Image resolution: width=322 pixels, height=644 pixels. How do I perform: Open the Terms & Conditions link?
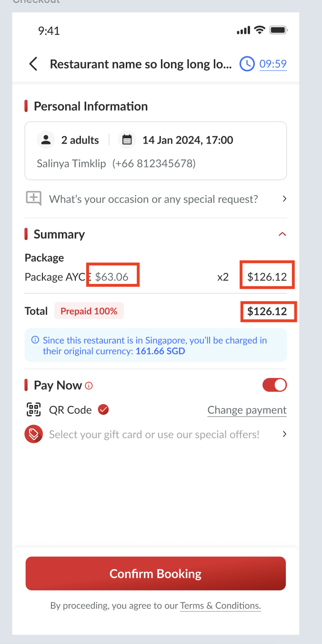(x=220, y=606)
